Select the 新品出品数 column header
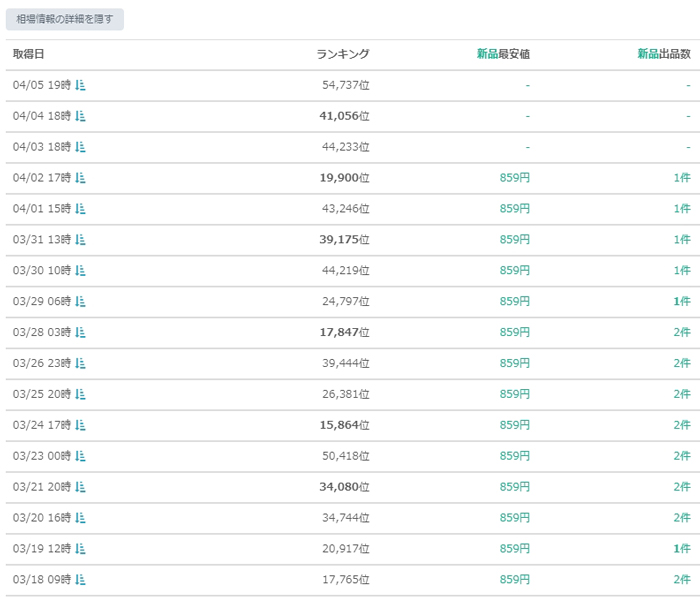Image resolution: width=700 pixels, height=597 pixels. click(x=664, y=54)
